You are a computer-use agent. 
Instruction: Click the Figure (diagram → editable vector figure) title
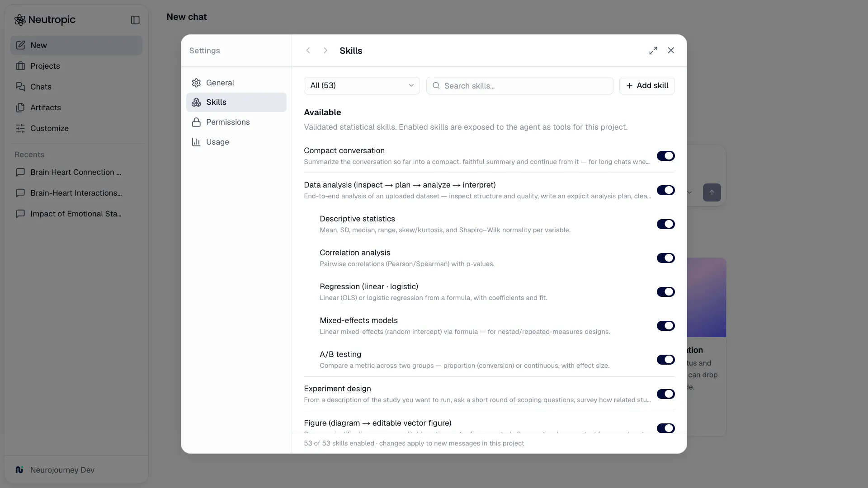(x=377, y=423)
